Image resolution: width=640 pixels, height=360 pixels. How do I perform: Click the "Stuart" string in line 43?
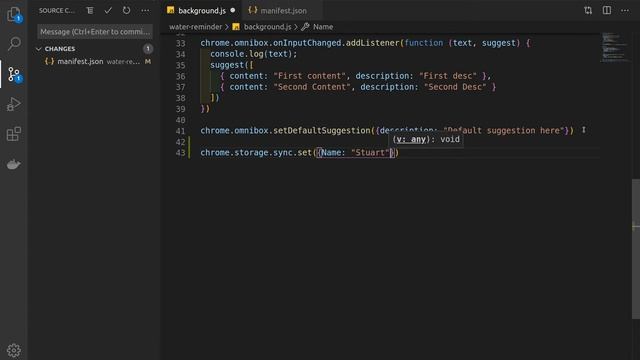pyautogui.click(x=370, y=153)
